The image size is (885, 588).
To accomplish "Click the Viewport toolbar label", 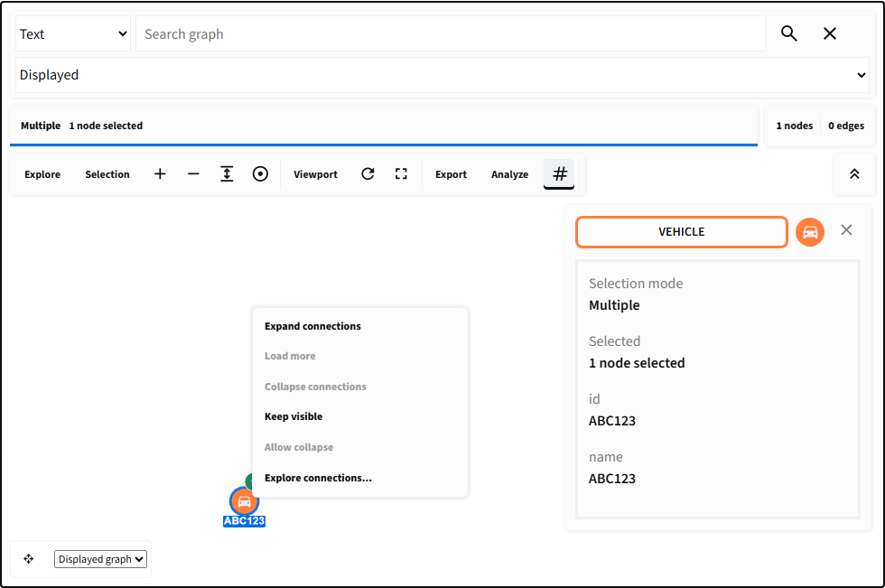I will pyautogui.click(x=315, y=174).
